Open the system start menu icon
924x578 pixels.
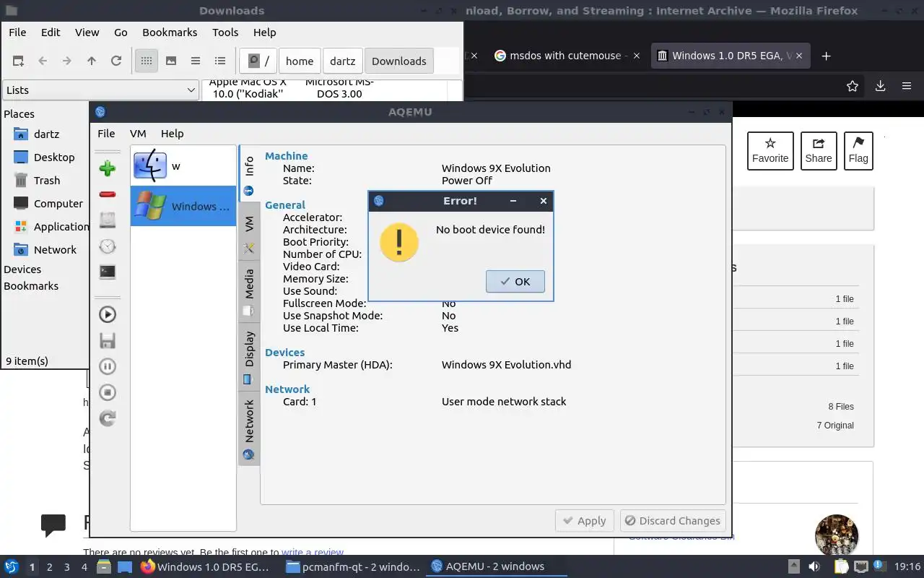coord(12,566)
